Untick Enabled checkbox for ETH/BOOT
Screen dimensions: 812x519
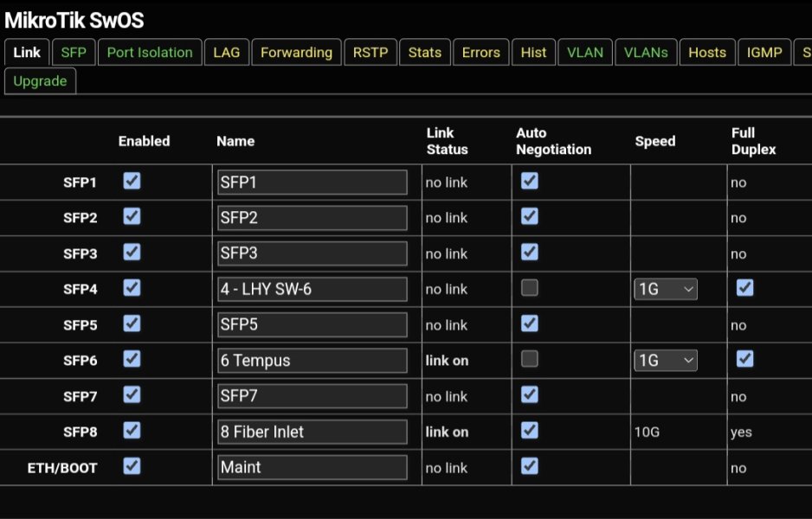tap(132, 466)
